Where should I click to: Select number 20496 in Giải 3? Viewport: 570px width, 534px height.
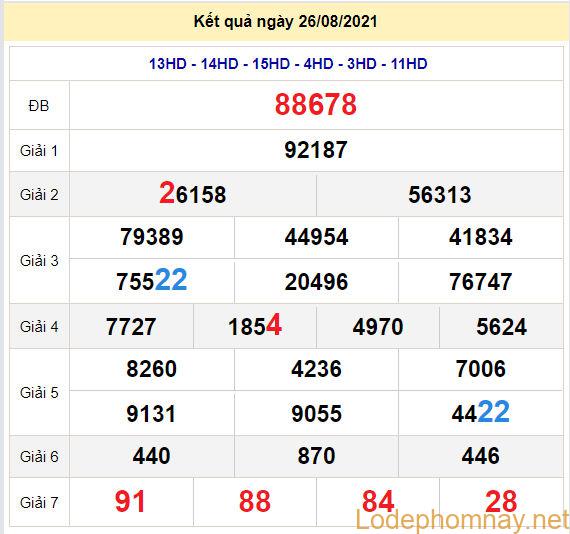click(316, 282)
